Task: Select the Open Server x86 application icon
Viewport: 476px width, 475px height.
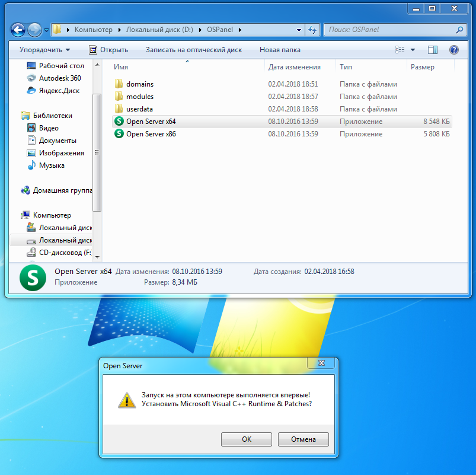Action: pyautogui.click(x=119, y=134)
